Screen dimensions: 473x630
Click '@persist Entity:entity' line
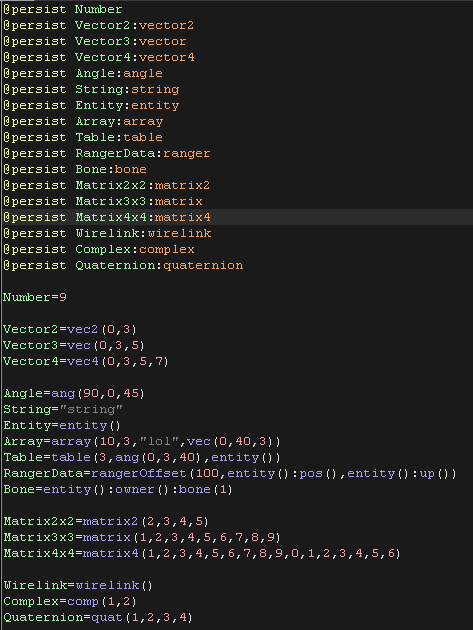point(91,105)
